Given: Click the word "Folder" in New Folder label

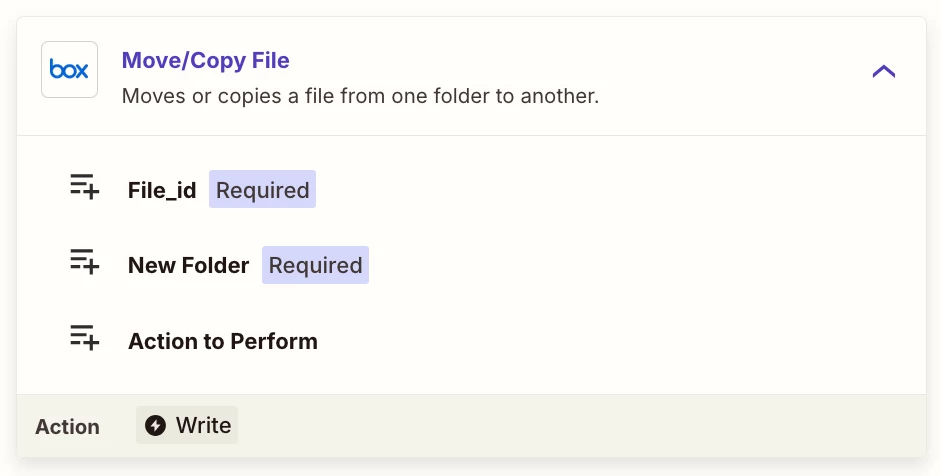Looking at the screenshot, I should pos(215,266).
